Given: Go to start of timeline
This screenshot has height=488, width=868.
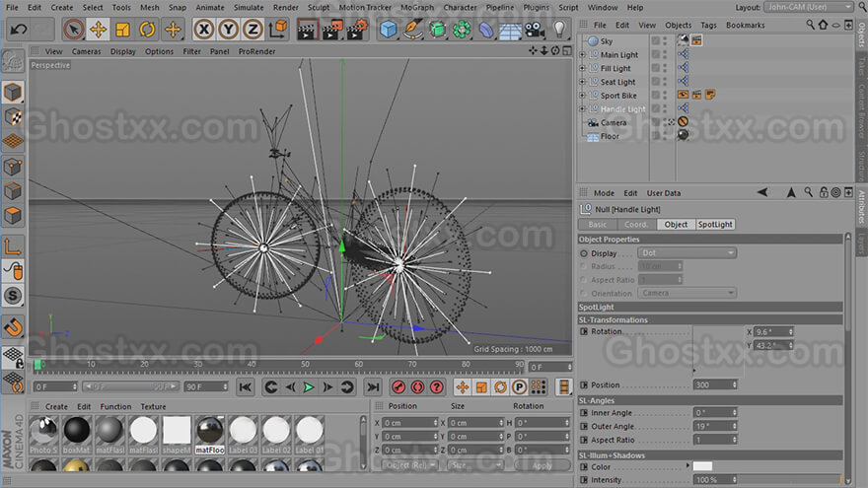Looking at the screenshot, I should coord(246,387).
